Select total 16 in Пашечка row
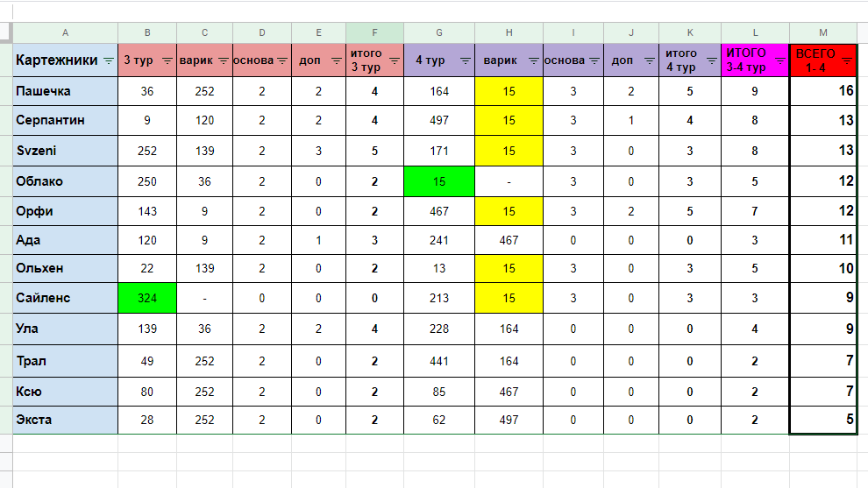This screenshot has width=868, height=488. [x=823, y=91]
